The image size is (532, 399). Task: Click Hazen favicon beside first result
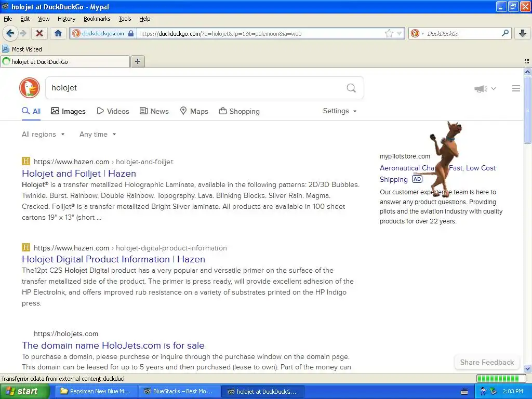coord(26,161)
